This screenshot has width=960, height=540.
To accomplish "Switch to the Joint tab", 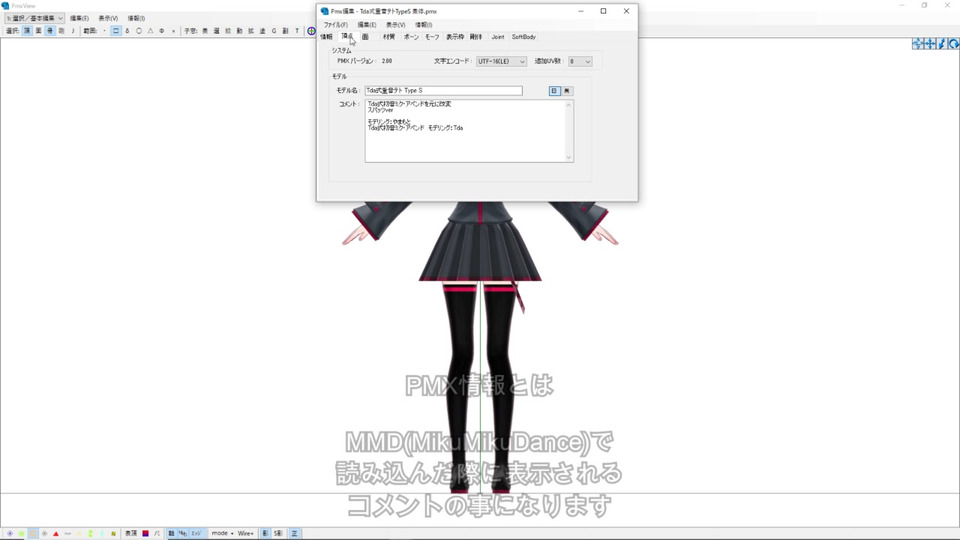I will [498, 37].
